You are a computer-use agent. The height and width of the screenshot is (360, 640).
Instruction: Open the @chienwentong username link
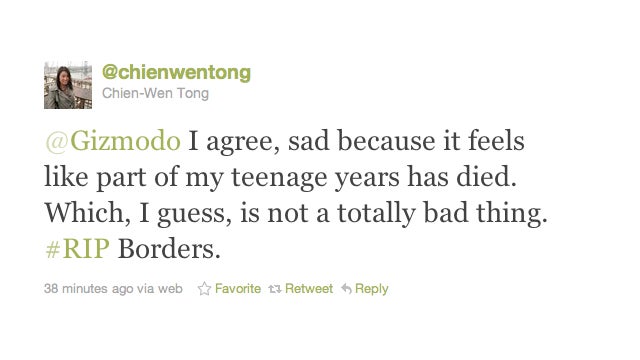(x=176, y=72)
